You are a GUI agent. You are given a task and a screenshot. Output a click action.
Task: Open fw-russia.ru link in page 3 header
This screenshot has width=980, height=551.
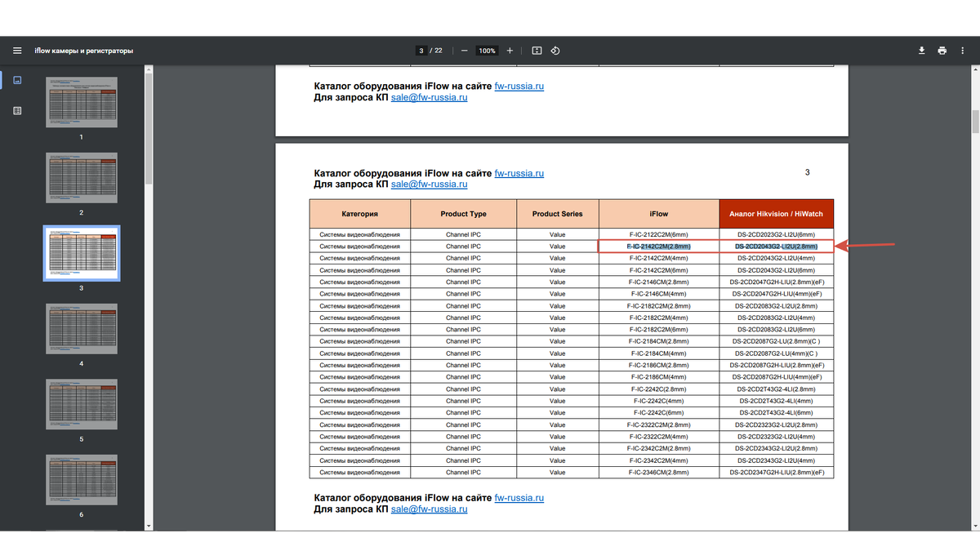pos(519,173)
